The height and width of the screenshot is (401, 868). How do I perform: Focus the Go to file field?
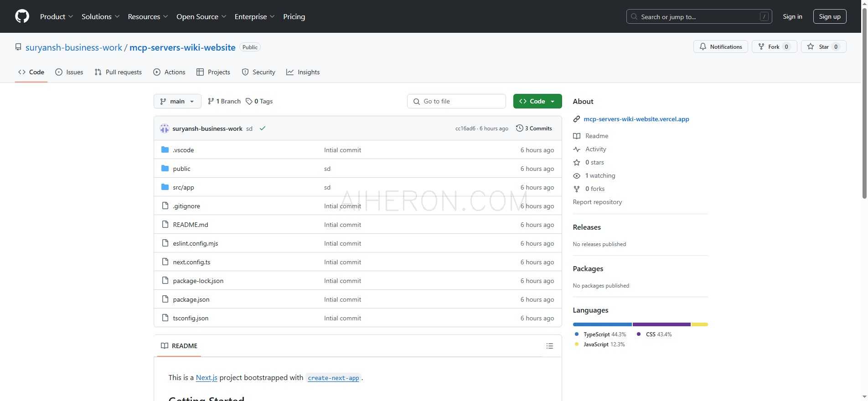click(x=456, y=101)
